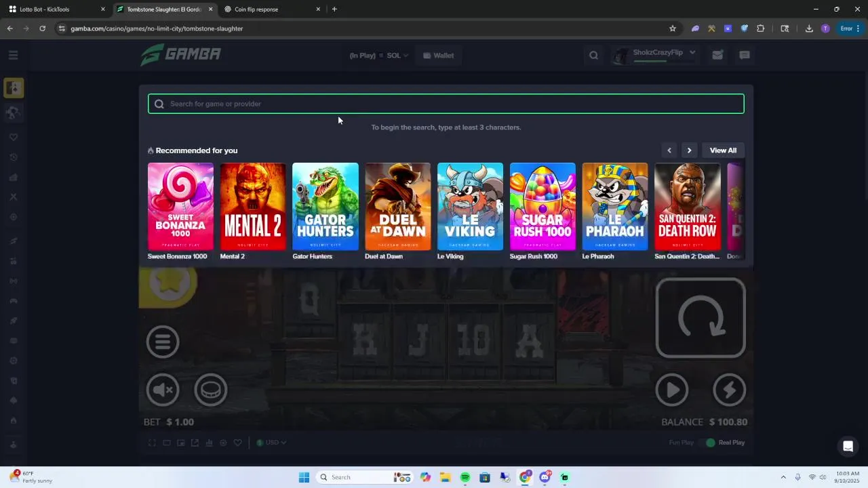Focus the Search for game or provider field
868x488 pixels.
click(x=446, y=104)
